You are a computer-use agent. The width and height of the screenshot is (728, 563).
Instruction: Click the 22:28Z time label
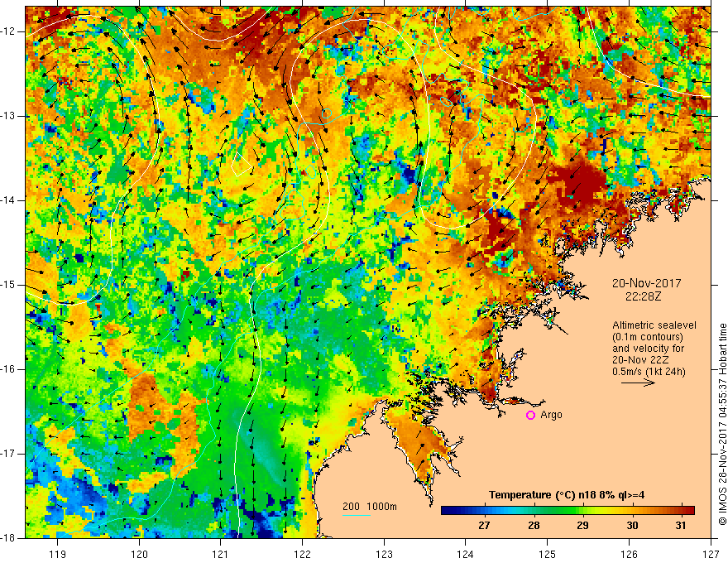click(643, 296)
